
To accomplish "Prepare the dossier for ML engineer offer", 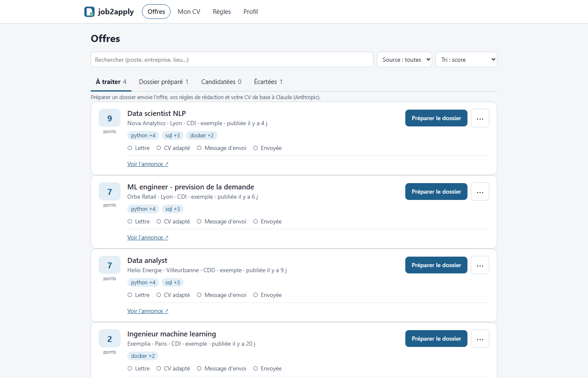I will pos(436,192).
